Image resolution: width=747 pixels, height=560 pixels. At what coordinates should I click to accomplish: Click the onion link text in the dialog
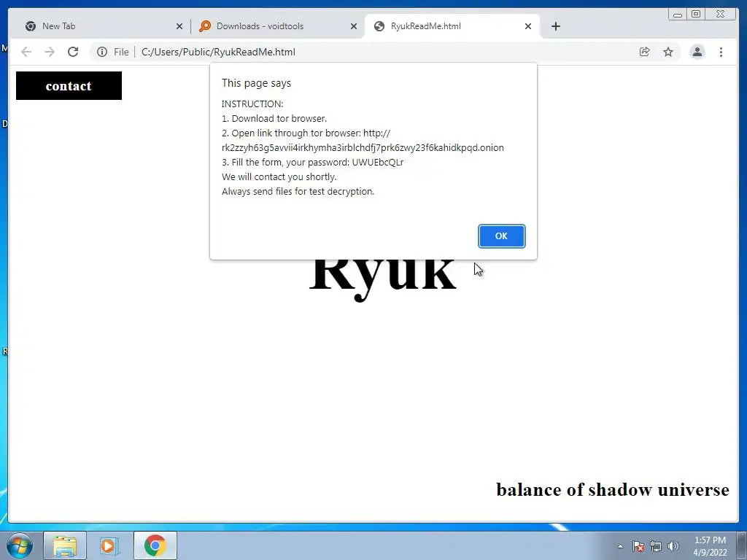click(363, 147)
